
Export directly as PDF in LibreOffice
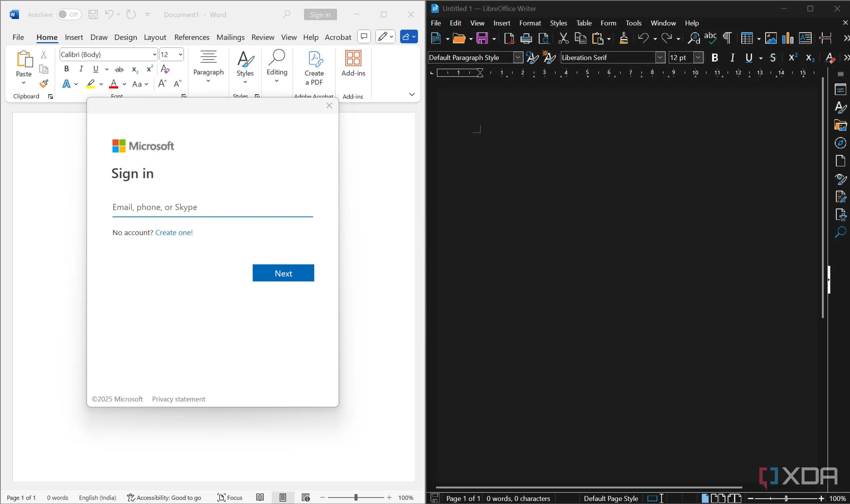[x=509, y=38]
